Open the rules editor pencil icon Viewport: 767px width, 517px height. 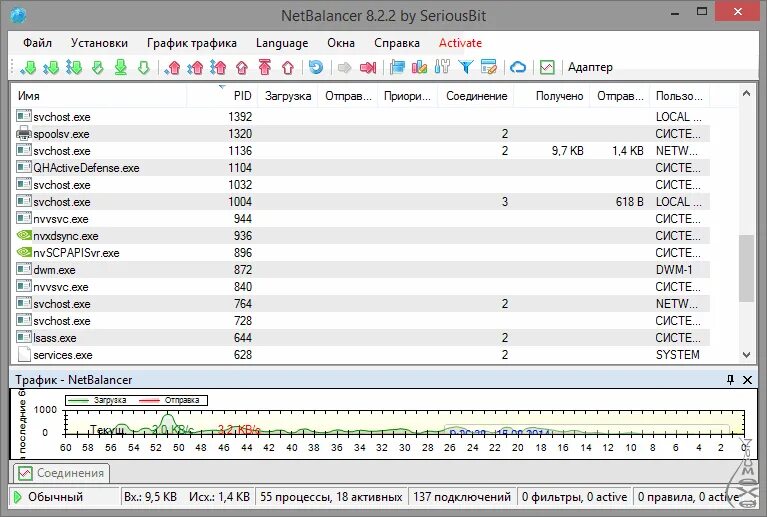tap(489, 67)
